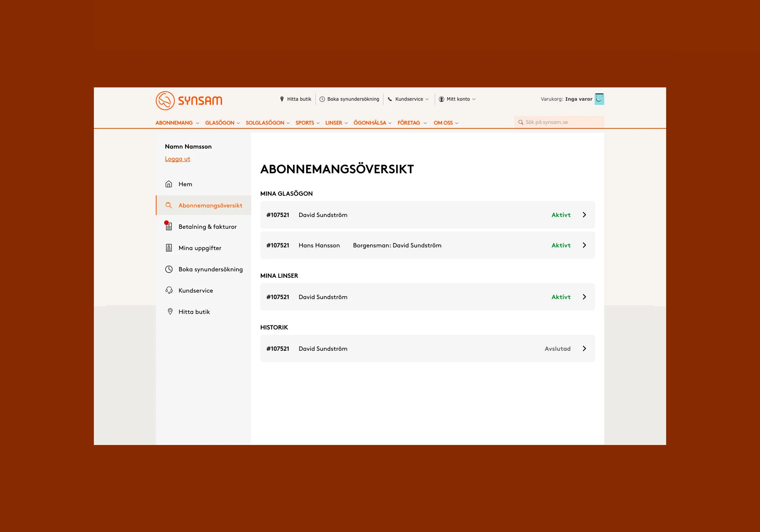Click the clock icon beside Boka synundersökning sidebar
760x532 pixels.
[169, 269]
